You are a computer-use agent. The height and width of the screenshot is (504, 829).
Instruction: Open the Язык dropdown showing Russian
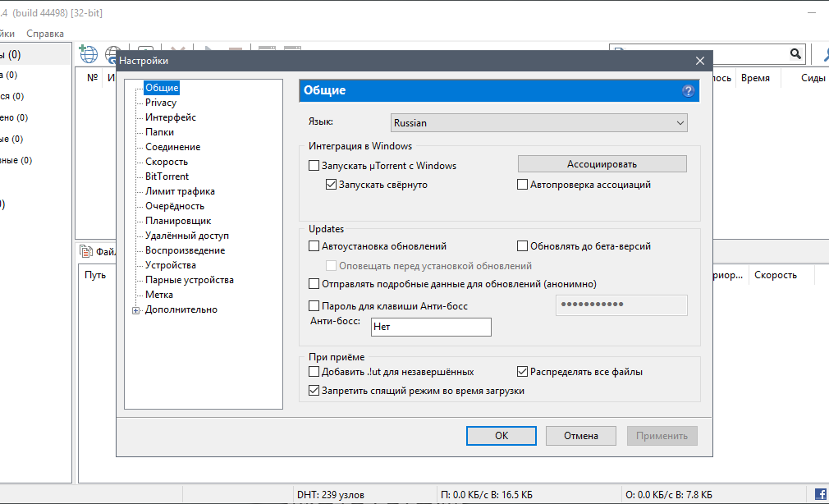(x=538, y=122)
